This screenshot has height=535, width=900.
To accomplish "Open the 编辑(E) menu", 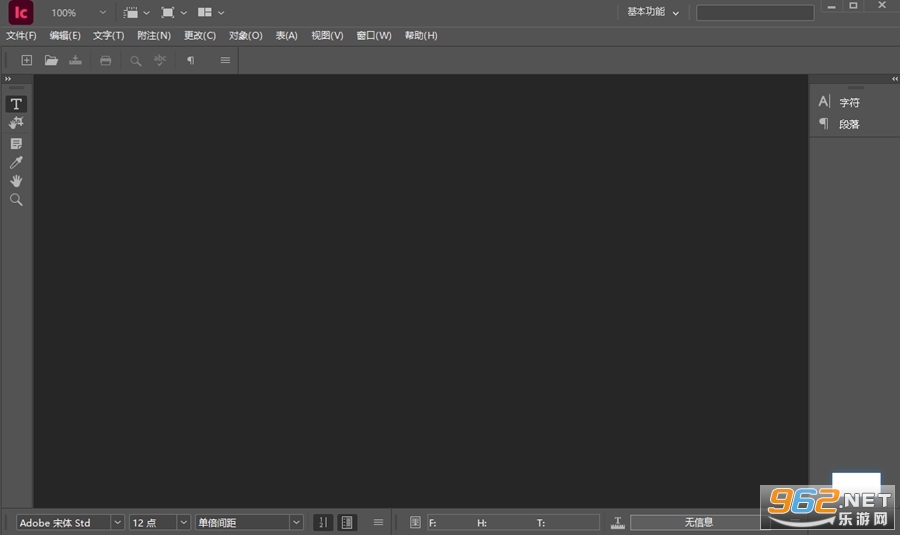I will [x=65, y=36].
